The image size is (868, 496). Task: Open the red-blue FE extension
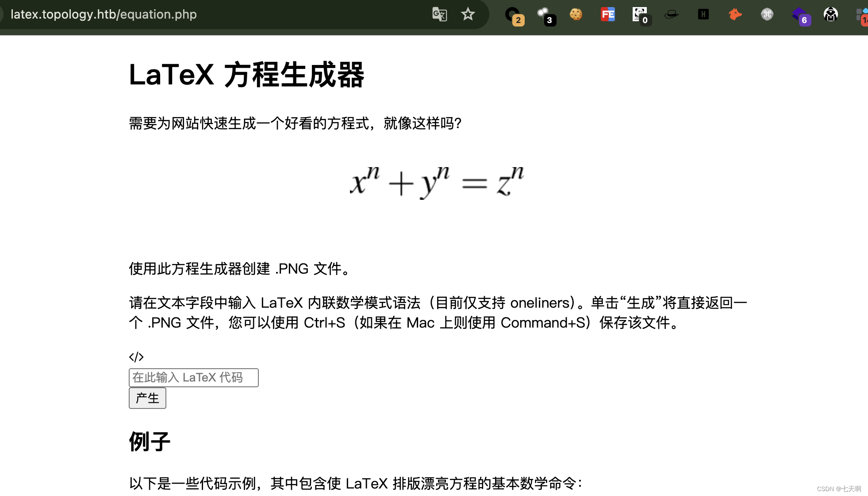[607, 15]
